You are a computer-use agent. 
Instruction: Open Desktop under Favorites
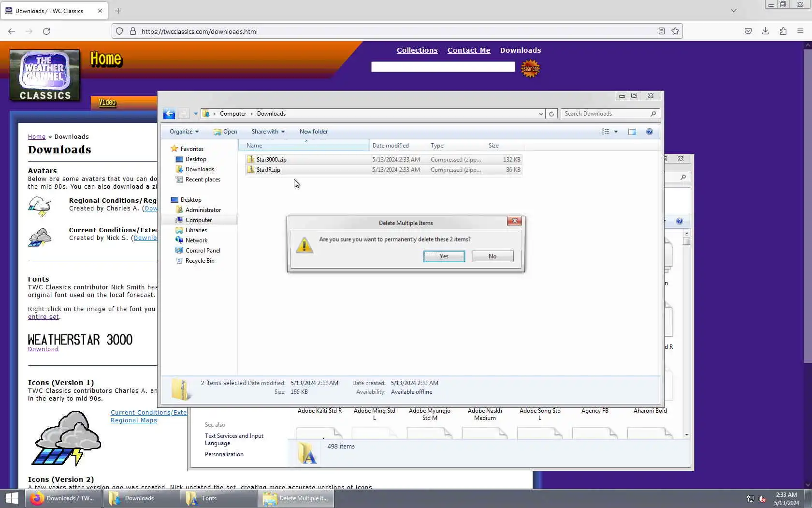coord(196,159)
